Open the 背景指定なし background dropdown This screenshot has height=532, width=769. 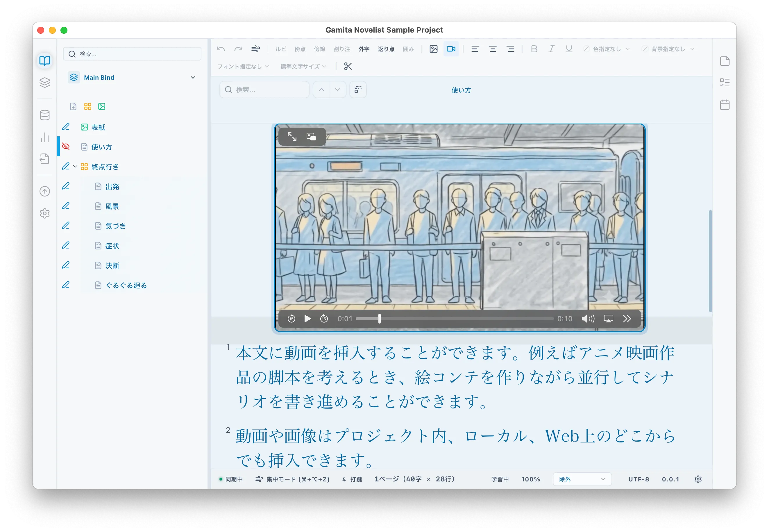(x=668, y=49)
